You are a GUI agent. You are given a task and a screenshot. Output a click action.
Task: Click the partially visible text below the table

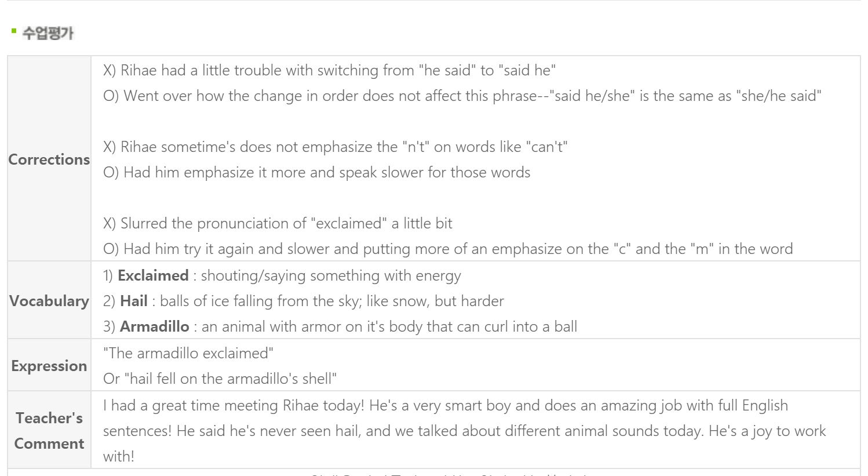click(x=449, y=474)
